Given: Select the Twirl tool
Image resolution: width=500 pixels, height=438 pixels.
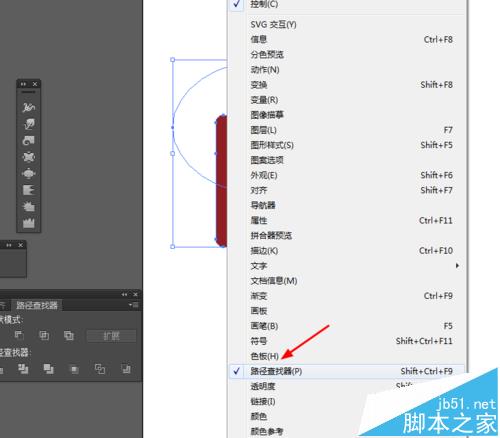Looking at the screenshot, I should pyautogui.click(x=29, y=141).
